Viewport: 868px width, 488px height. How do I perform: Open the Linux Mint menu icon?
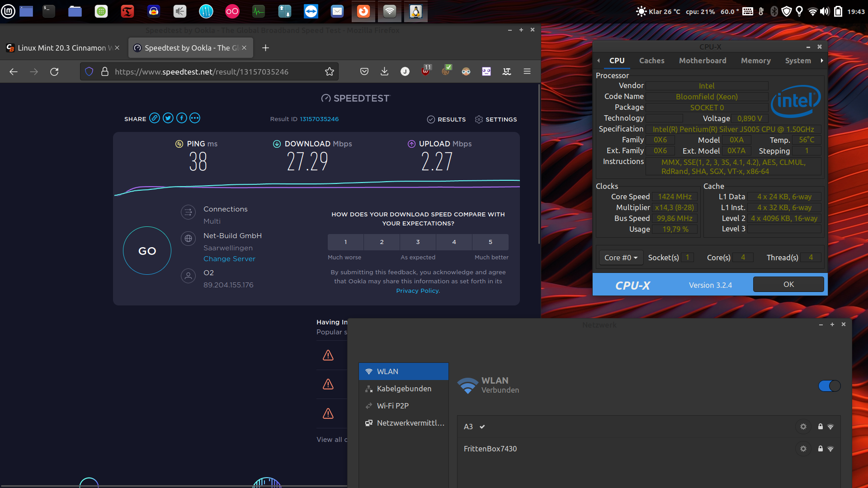9,11
